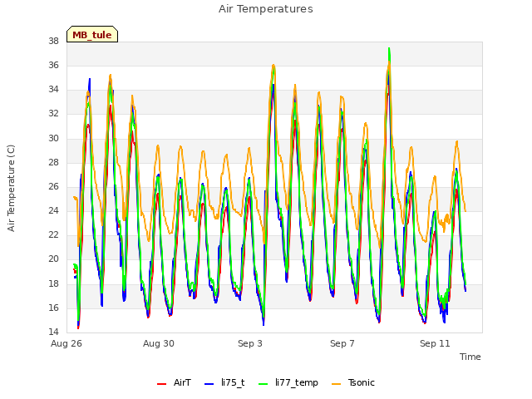Click the 28 y-axis tick label
The height and width of the screenshot is (399, 532).
pyautogui.click(x=53, y=163)
